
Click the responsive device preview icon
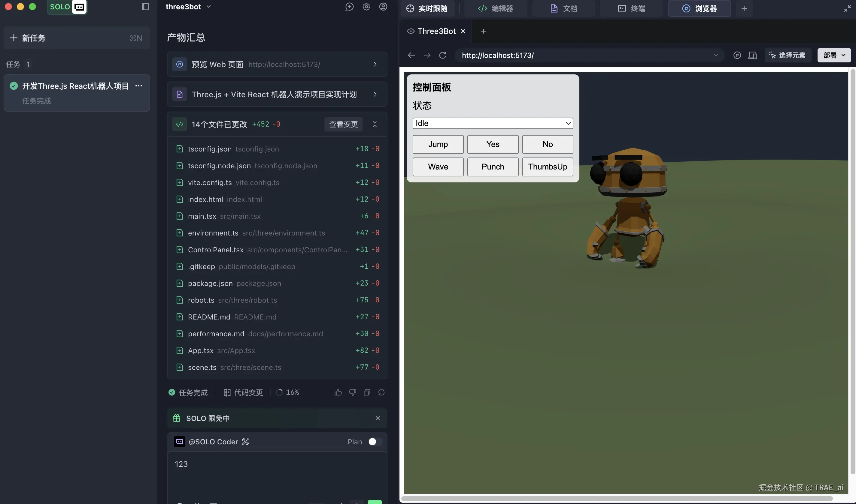pos(753,55)
